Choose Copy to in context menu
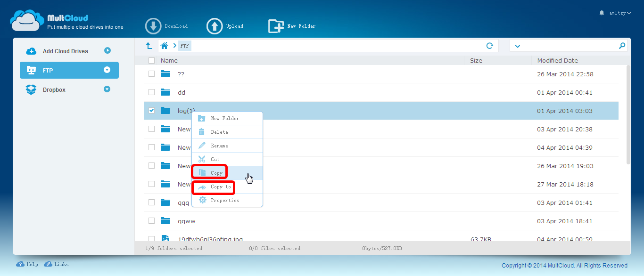The height and width of the screenshot is (276, 644). [x=227, y=187]
